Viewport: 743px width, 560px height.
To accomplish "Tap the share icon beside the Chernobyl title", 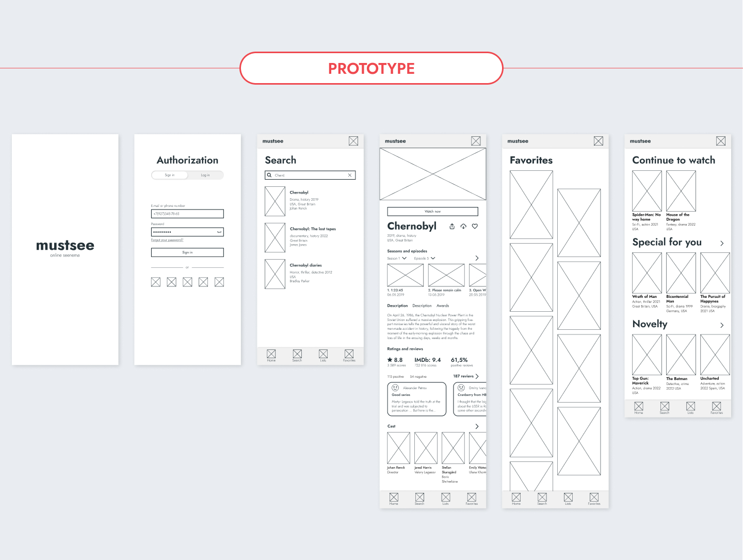I will click(452, 227).
